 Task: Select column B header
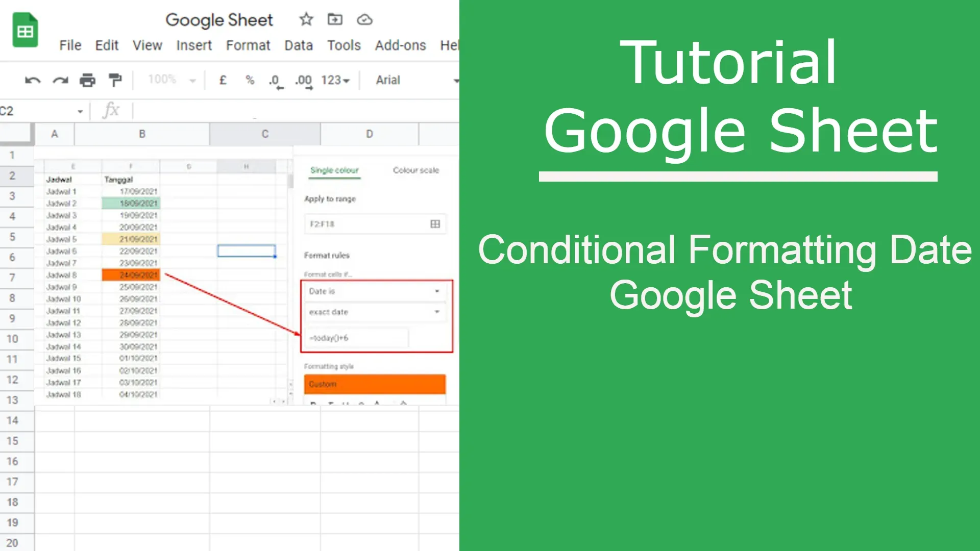tap(142, 134)
